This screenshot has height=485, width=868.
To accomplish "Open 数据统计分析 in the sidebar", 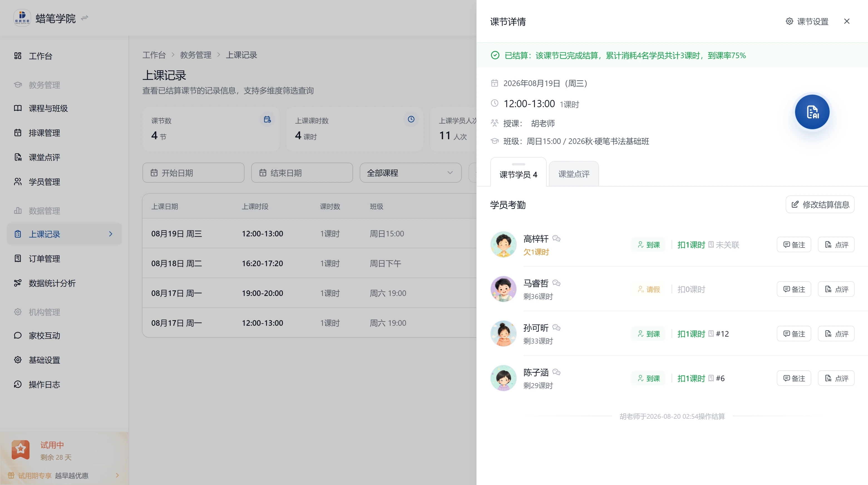I will [x=64, y=283].
